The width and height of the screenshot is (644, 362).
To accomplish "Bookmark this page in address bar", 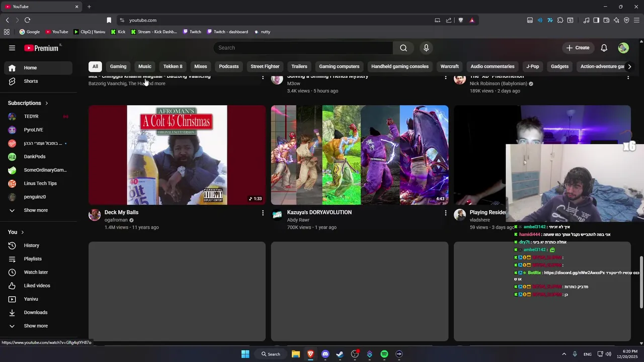I will [109, 20].
